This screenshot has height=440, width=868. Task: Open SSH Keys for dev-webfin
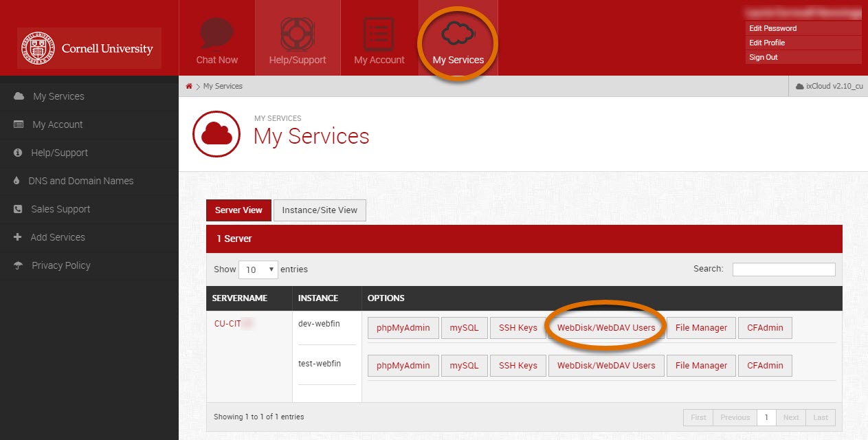[x=518, y=328]
